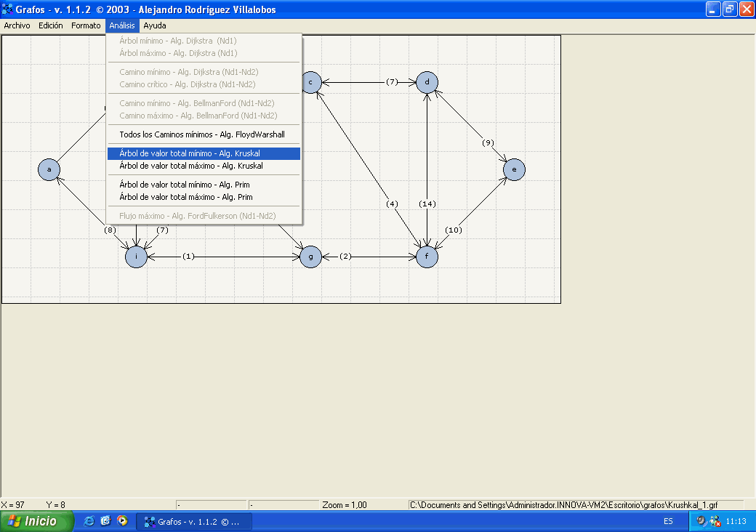Click Internet Explorer icon in quick launch
The width and height of the screenshot is (756, 532).
point(89,521)
